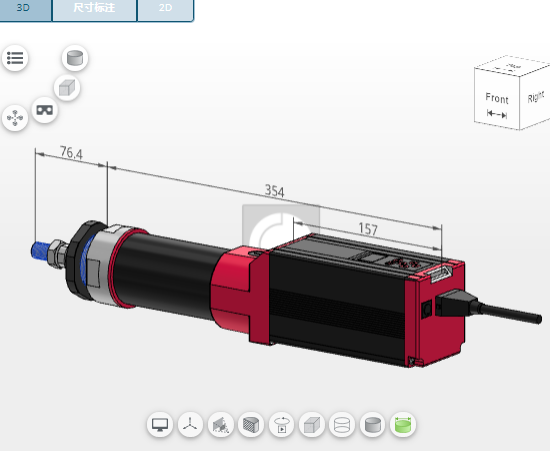The height and width of the screenshot is (451, 550).
Task: Click the Front face of view cube
Action: click(x=497, y=99)
